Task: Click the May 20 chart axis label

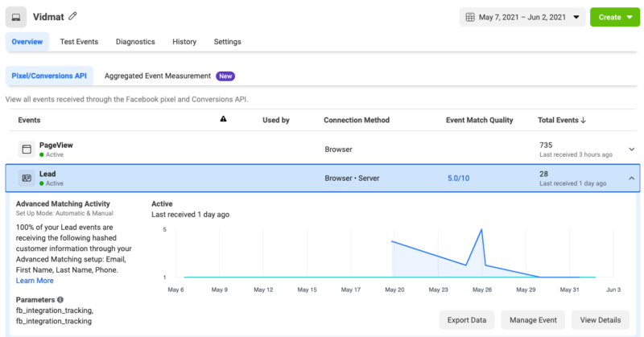Action: [394, 290]
